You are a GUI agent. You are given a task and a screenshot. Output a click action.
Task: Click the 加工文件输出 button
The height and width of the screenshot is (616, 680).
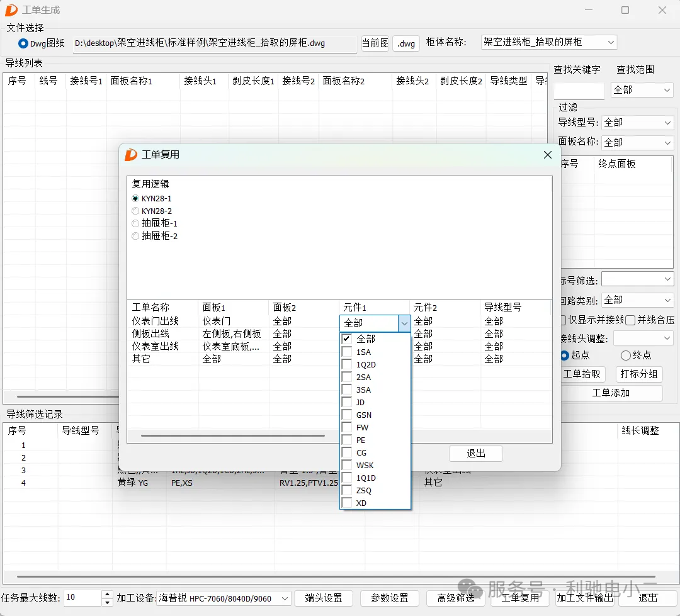[584, 598]
